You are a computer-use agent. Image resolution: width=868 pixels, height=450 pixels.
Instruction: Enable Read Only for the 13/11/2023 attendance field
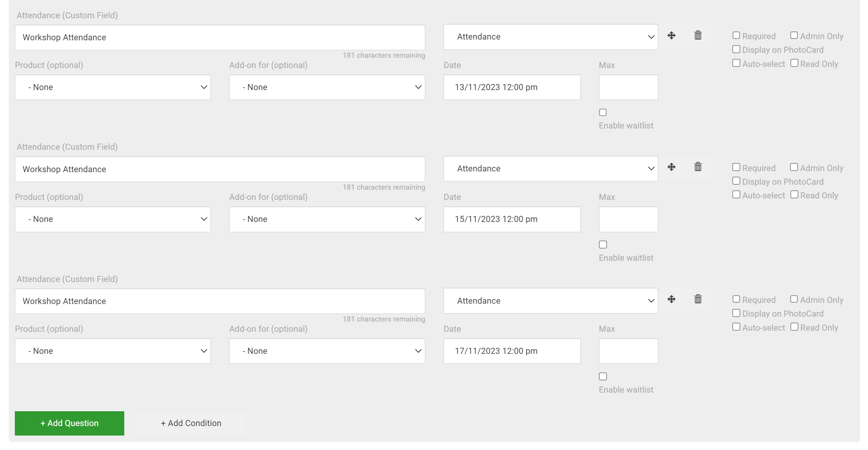coord(794,63)
